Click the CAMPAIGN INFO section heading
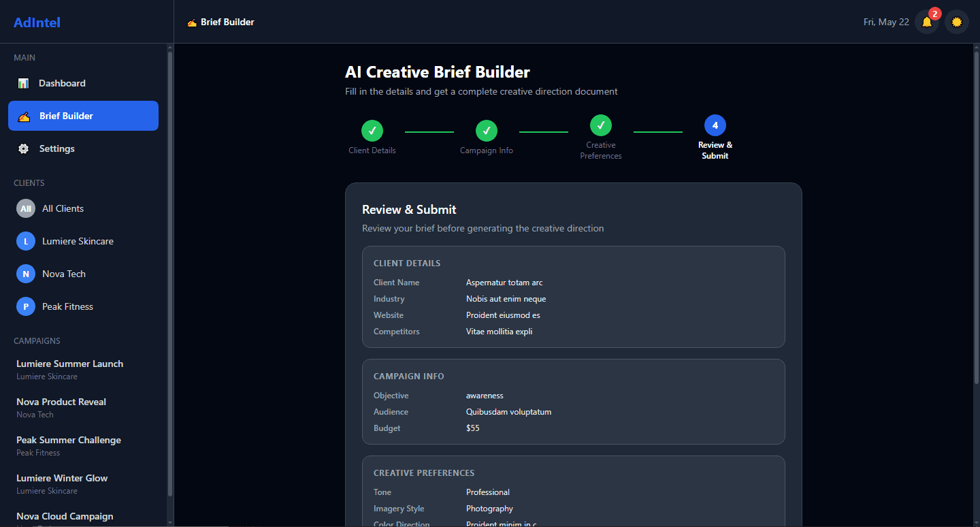 click(409, 377)
